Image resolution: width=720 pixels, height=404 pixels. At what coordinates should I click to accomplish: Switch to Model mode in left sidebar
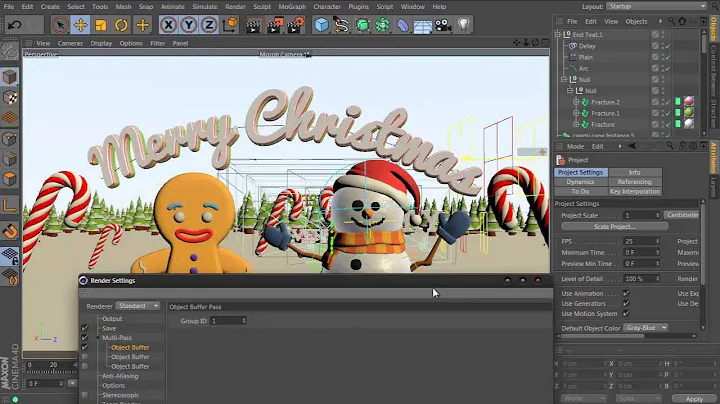10,77
